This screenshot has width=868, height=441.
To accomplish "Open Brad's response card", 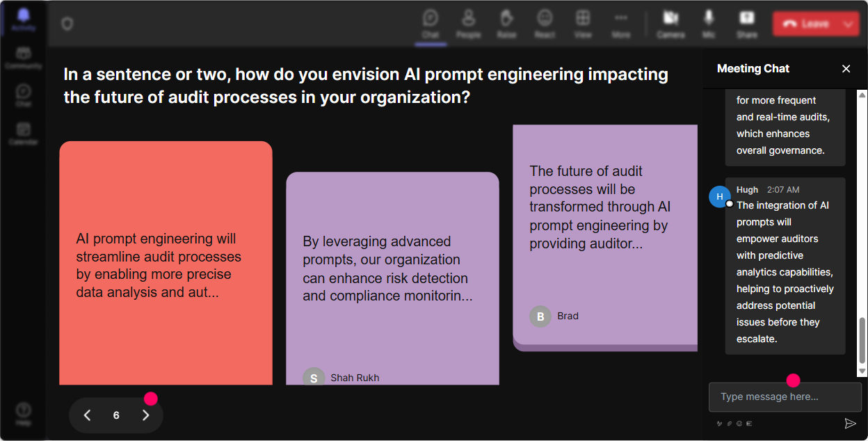I will point(605,236).
